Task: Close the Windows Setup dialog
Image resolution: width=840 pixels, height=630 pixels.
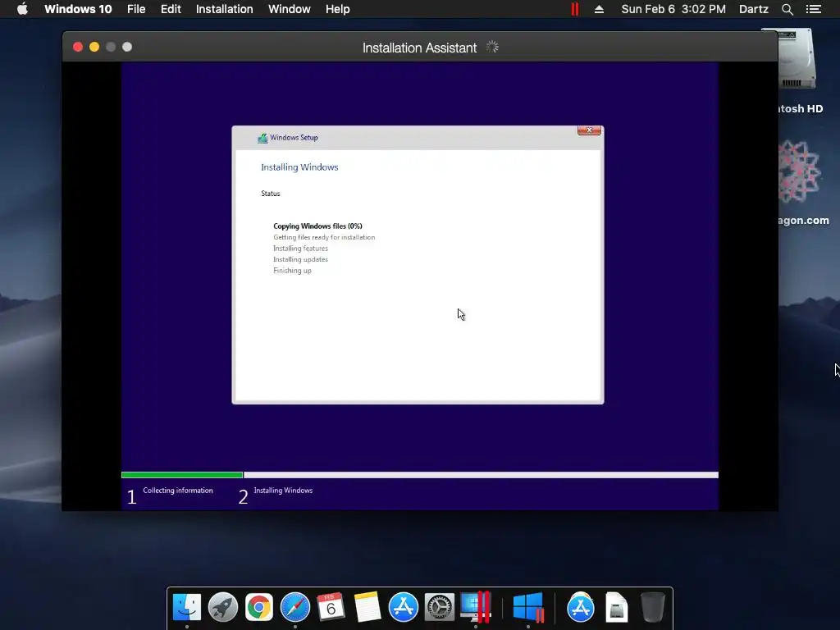Action: coord(589,130)
